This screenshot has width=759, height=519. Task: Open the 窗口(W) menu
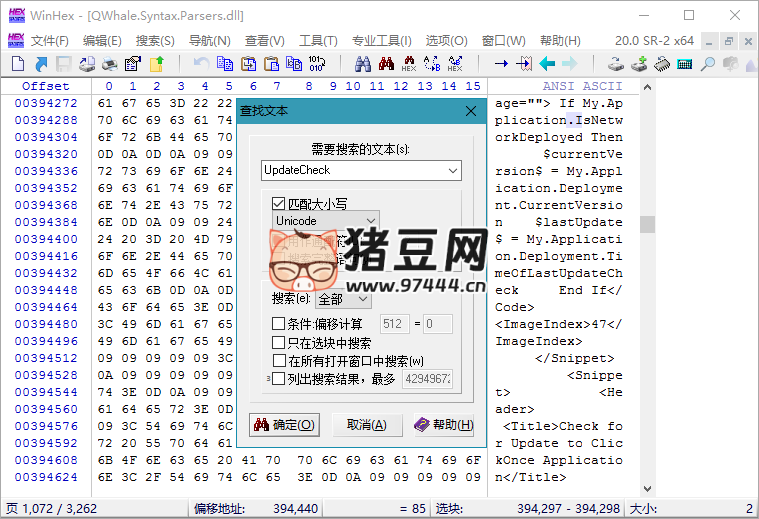tap(503, 41)
